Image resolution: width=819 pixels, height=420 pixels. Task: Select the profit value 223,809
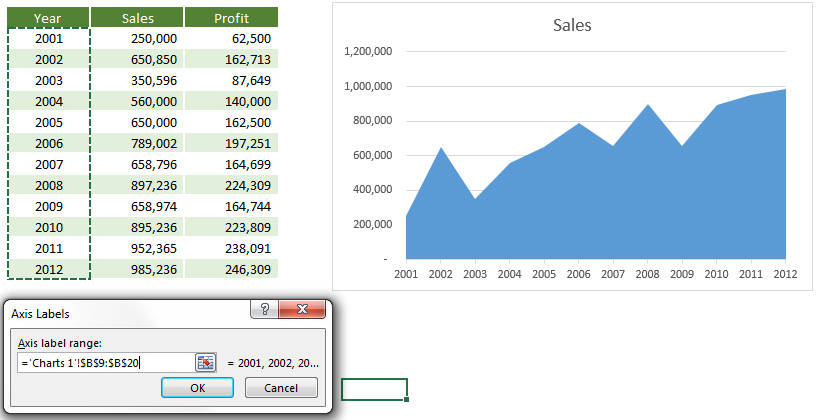point(231,228)
